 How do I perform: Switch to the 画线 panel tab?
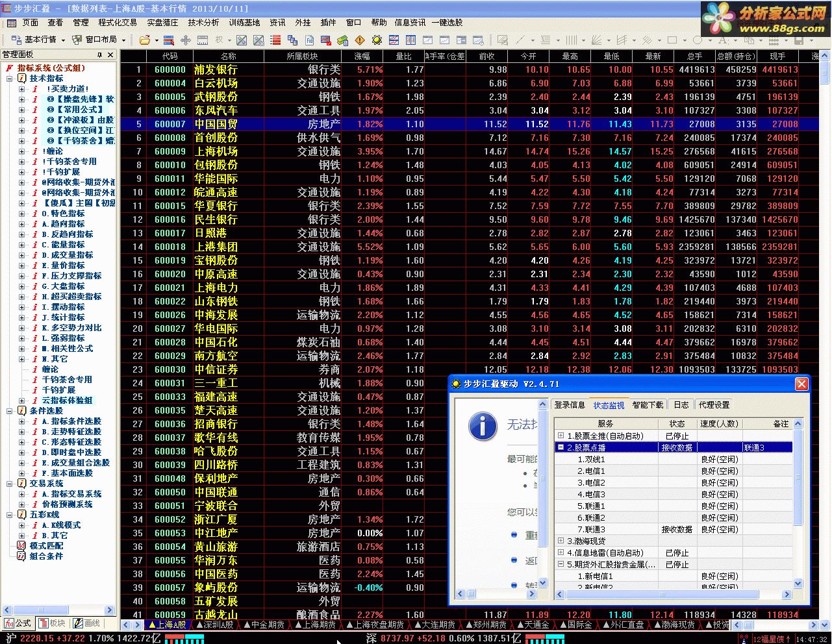tap(87, 623)
